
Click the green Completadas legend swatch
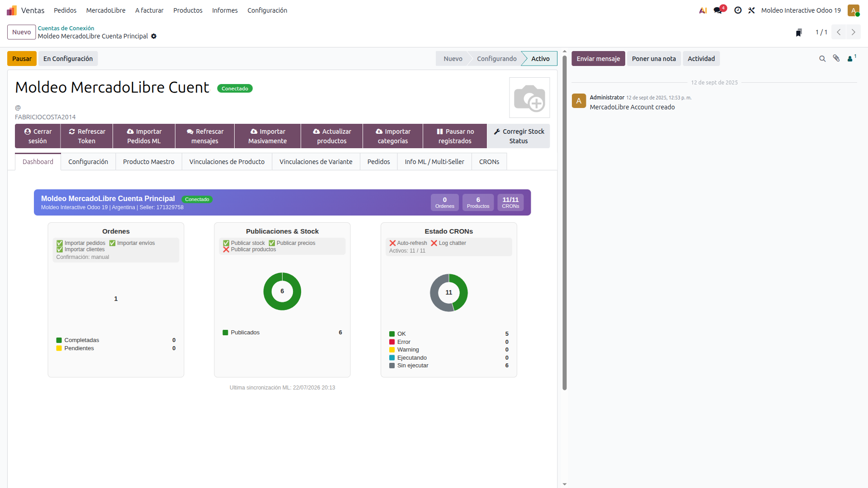click(x=59, y=340)
